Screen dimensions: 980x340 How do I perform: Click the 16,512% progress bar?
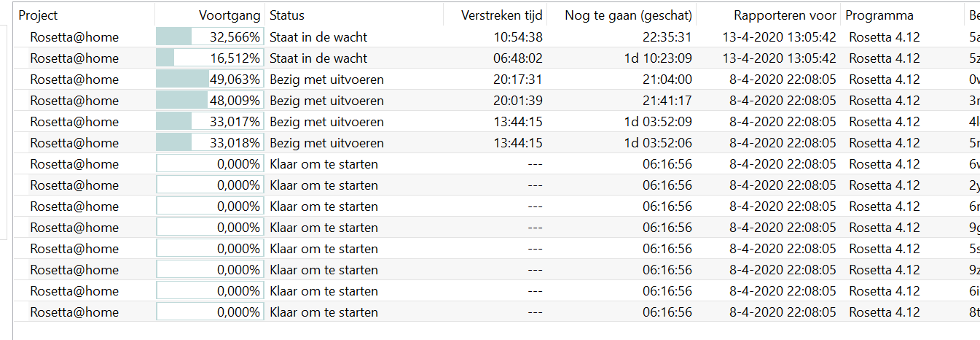click(210, 58)
